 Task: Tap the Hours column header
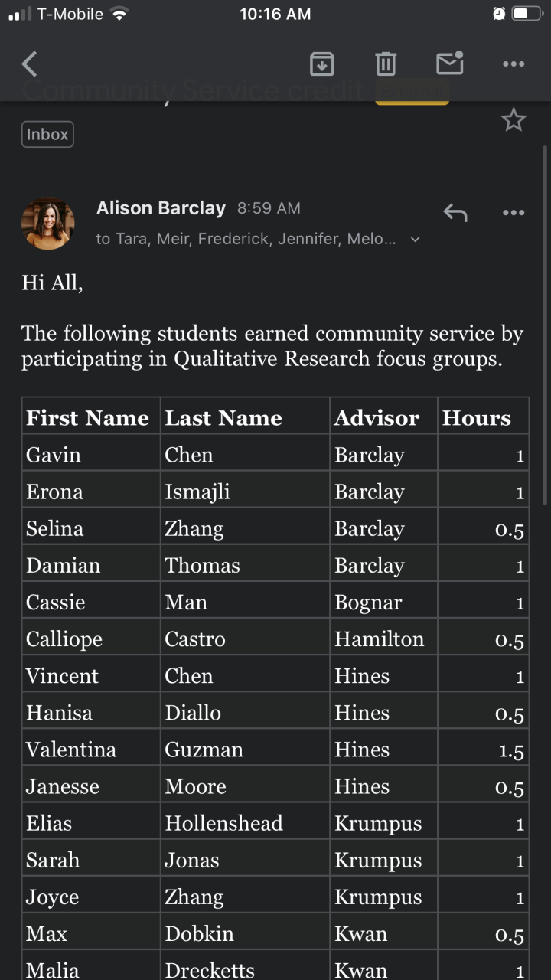[476, 418]
